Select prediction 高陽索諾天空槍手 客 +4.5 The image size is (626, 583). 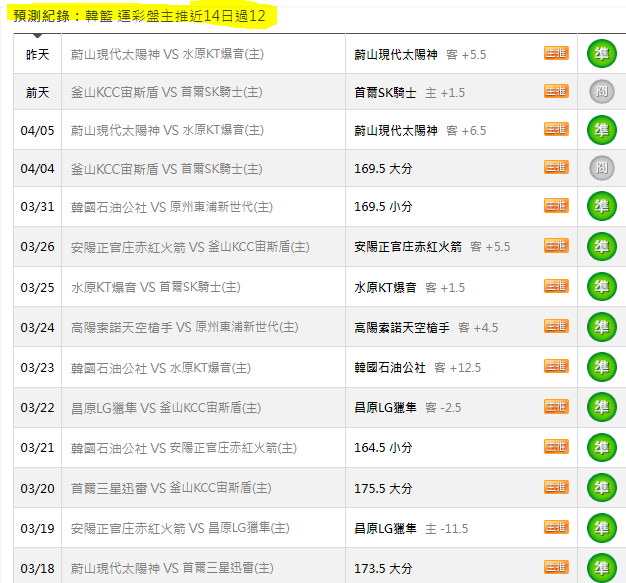pos(426,328)
